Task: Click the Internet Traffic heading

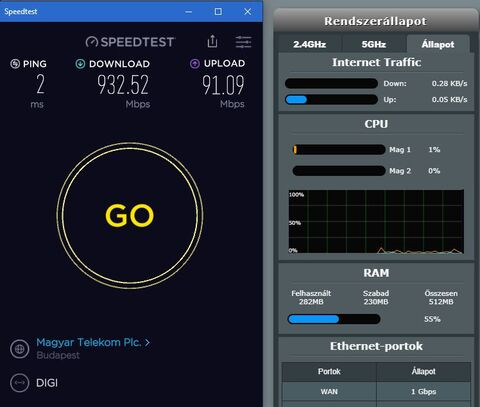Action: [376, 62]
